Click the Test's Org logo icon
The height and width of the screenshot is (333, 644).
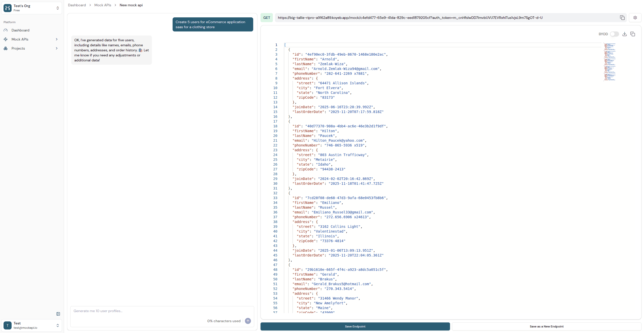point(7,8)
